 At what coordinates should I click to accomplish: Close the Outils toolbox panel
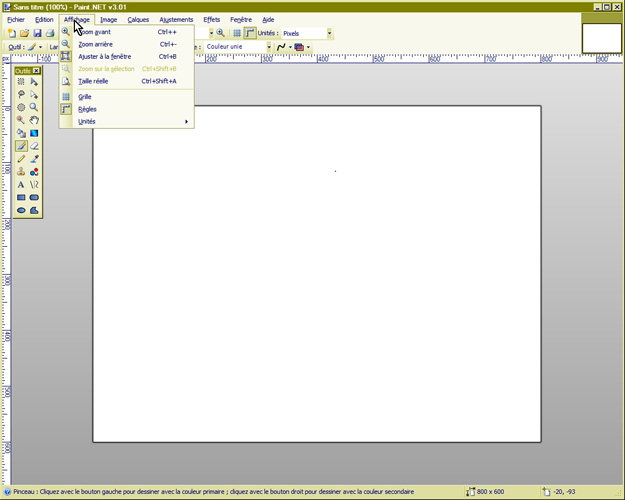click(36, 71)
